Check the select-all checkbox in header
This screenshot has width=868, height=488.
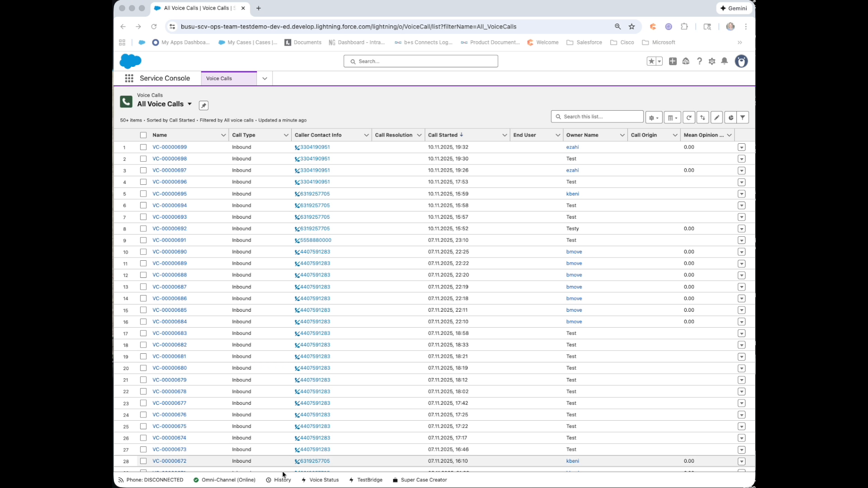click(143, 135)
